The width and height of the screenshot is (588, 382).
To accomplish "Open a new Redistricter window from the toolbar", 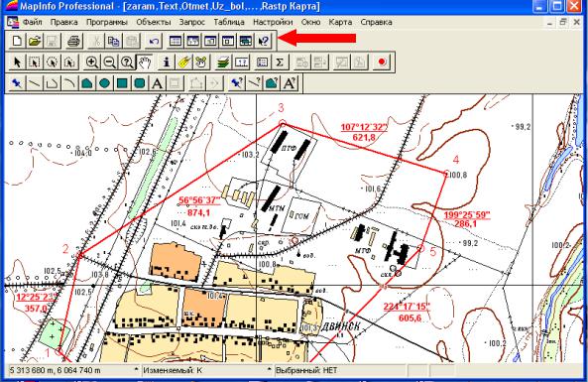I will tap(246, 41).
